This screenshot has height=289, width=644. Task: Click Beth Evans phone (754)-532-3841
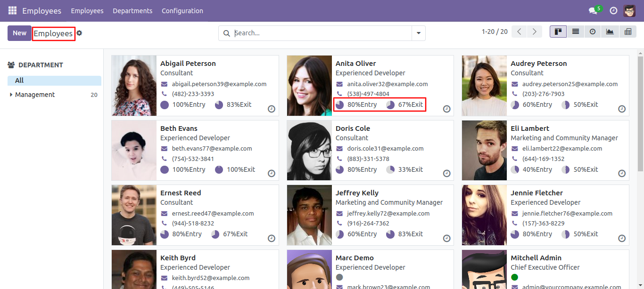(193, 159)
